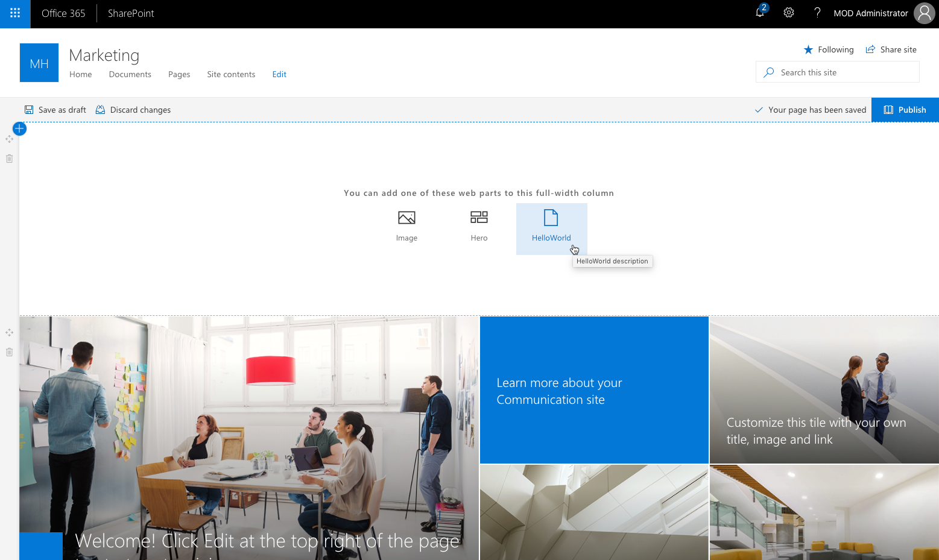Add the Hero web part
The width and height of the screenshot is (939, 560).
pyautogui.click(x=479, y=227)
